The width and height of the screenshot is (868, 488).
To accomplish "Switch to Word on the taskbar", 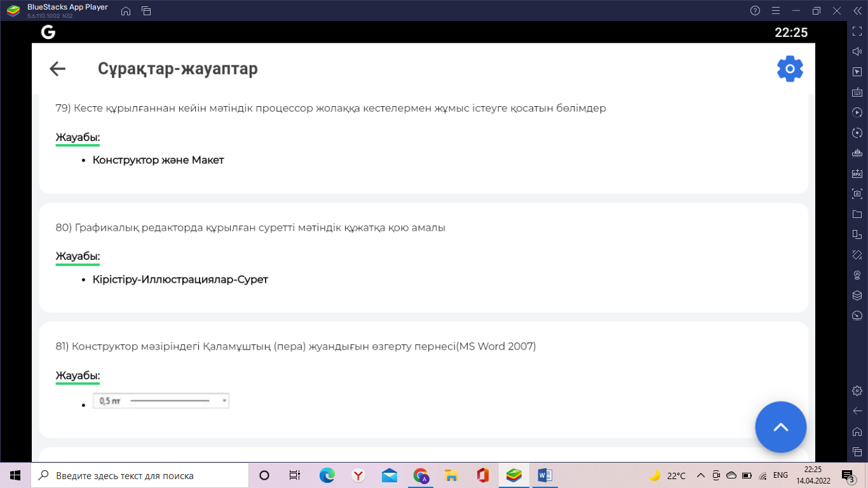I will (545, 475).
